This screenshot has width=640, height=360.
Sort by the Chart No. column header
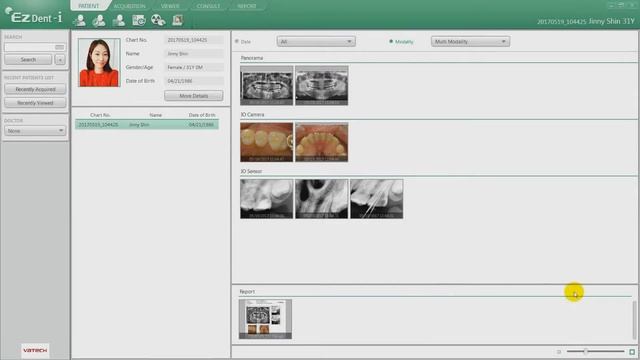[100, 115]
